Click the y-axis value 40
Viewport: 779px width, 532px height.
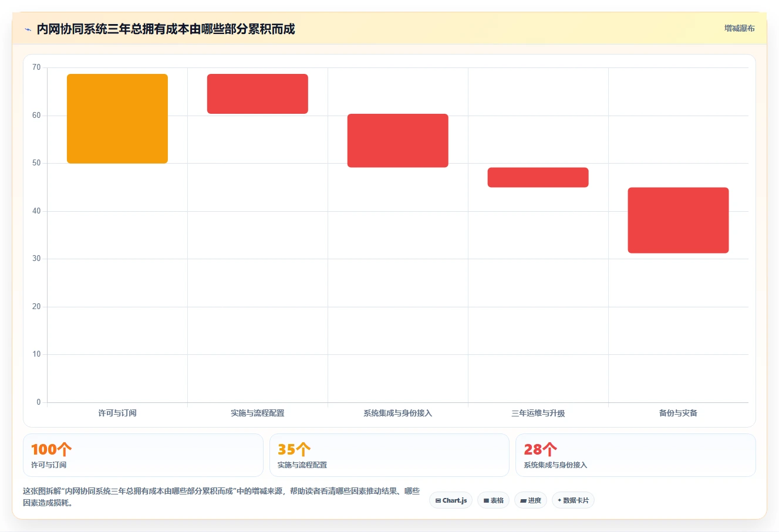36,211
